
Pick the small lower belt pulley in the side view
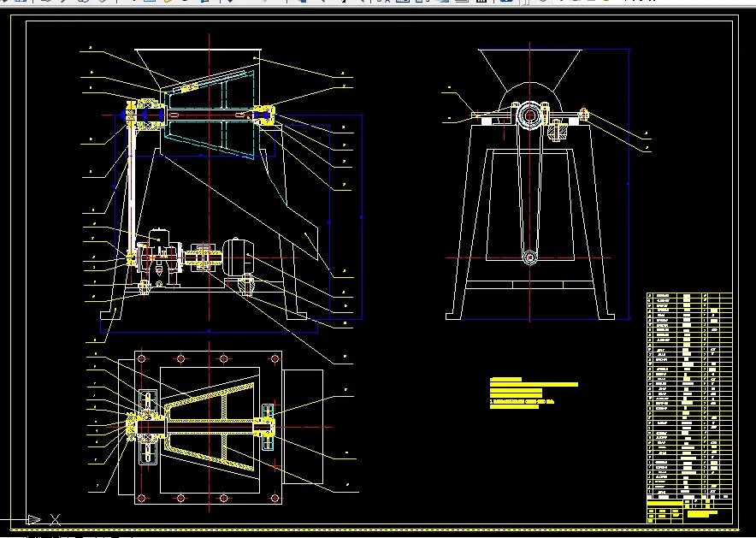tap(530, 257)
